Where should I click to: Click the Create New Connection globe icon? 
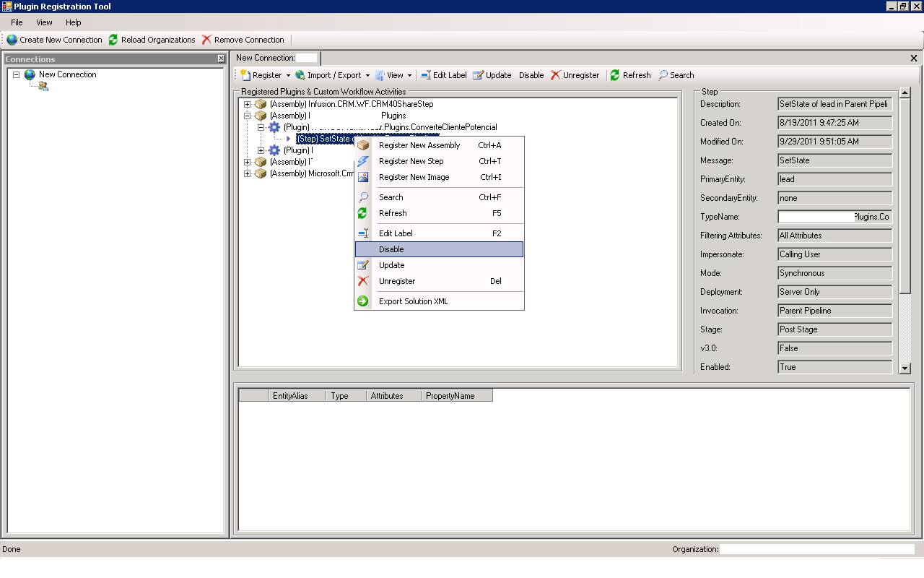pyautogui.click(x=12, y=40)
